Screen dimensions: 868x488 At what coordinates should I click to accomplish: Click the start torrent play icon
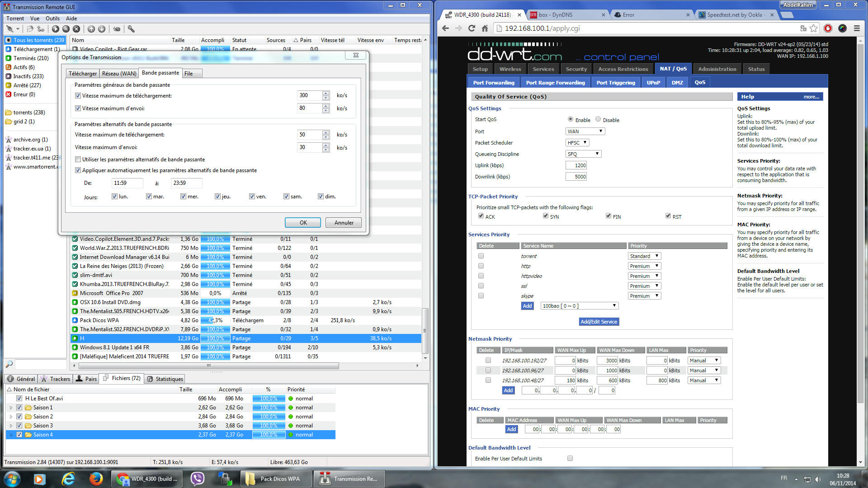(x=56, y=29)
